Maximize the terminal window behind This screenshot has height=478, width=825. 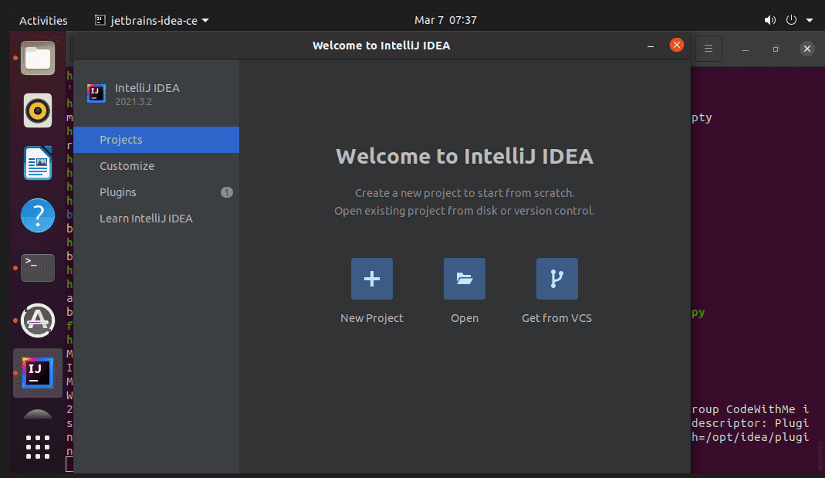(775, 49)
